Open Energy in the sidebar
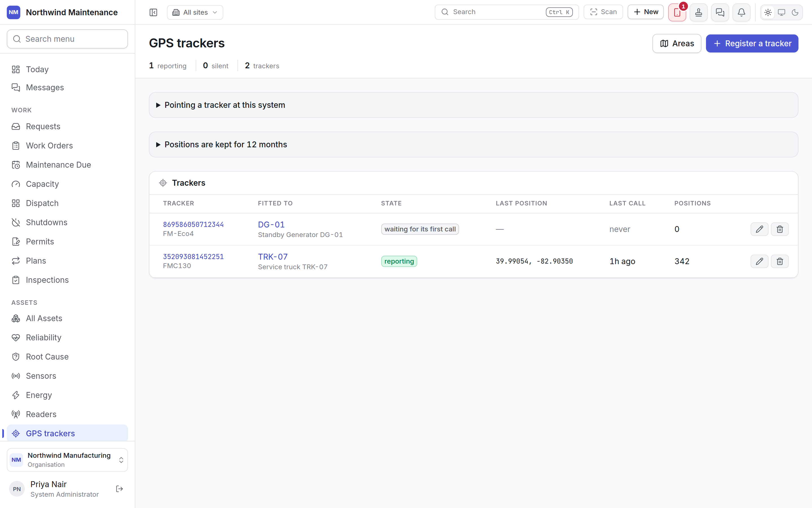Viewport: 812px width, 508px height. click(x=67, y=395)
